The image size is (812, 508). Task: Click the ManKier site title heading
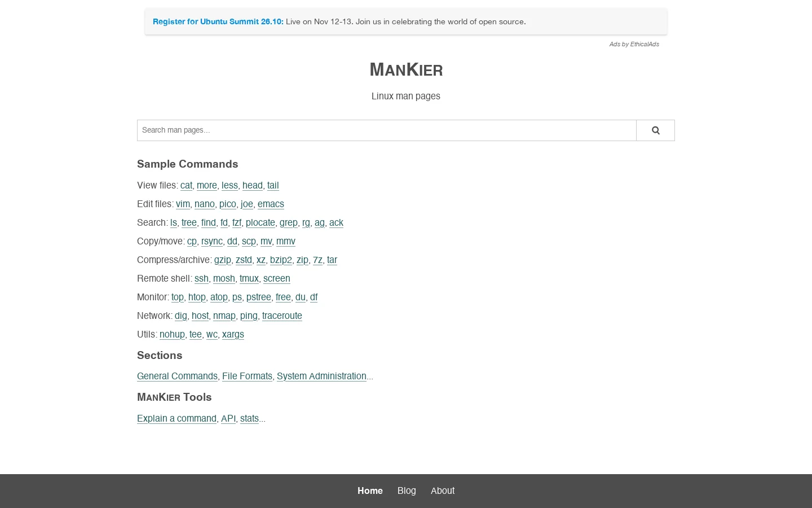pyautogui.click(x=406, y=69)
